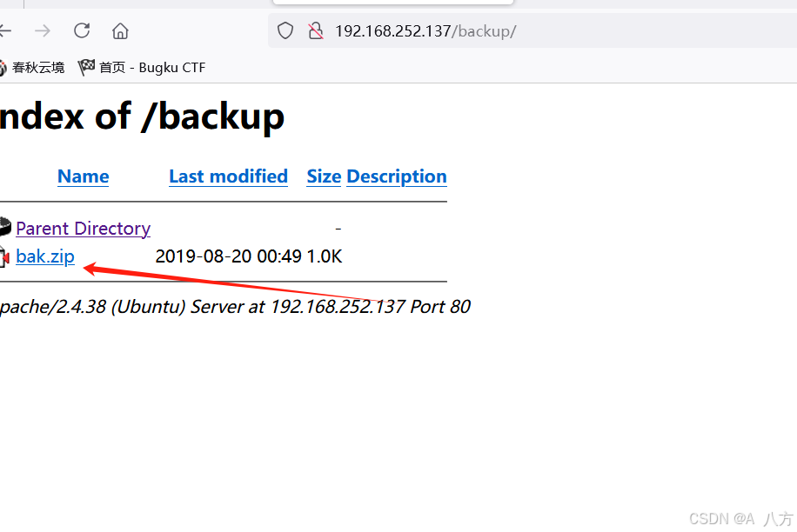Screen dimensions: 797x532
Task: Go to the browser home icon
Action: pos(120,31)
